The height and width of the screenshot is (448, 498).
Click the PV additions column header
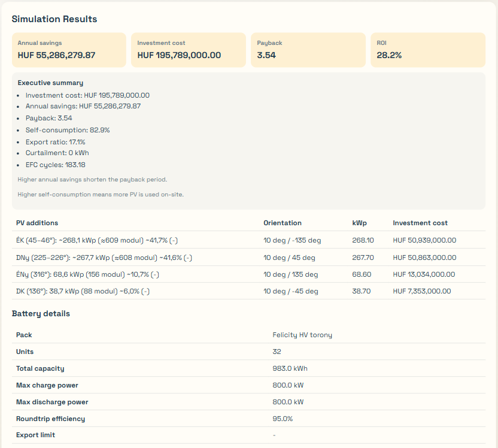tap(37, 223)
